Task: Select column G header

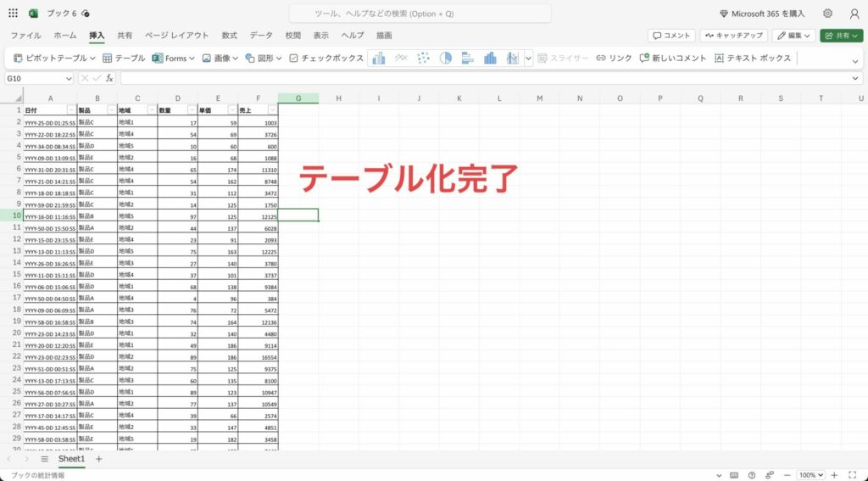Action: coord(298,98)
